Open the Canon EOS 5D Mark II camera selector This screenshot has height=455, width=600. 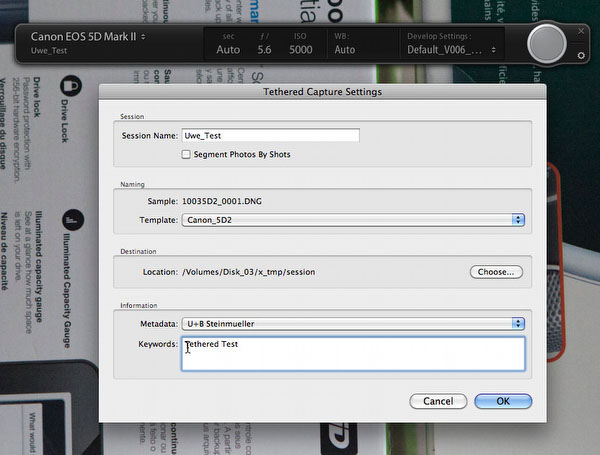pos(88,36)
